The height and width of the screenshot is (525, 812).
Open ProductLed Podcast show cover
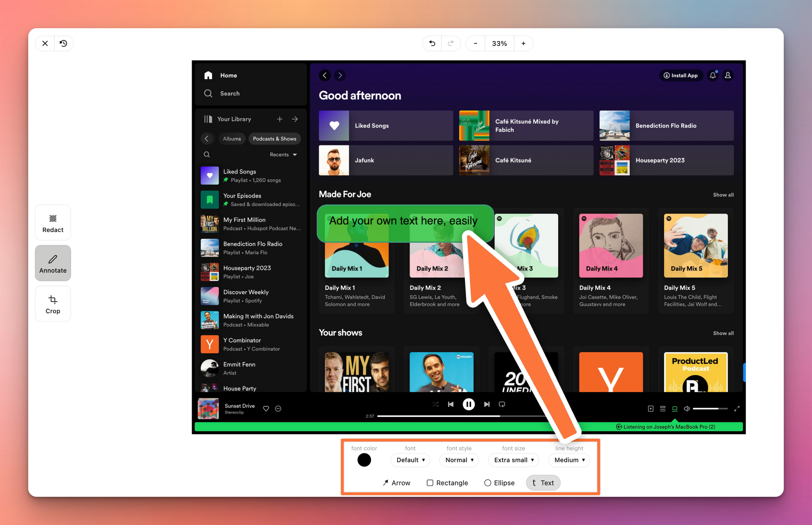tap(696, 372)
